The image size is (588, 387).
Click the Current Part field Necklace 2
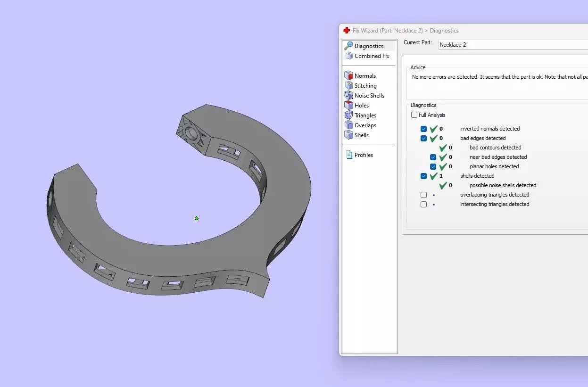point(513,45)
